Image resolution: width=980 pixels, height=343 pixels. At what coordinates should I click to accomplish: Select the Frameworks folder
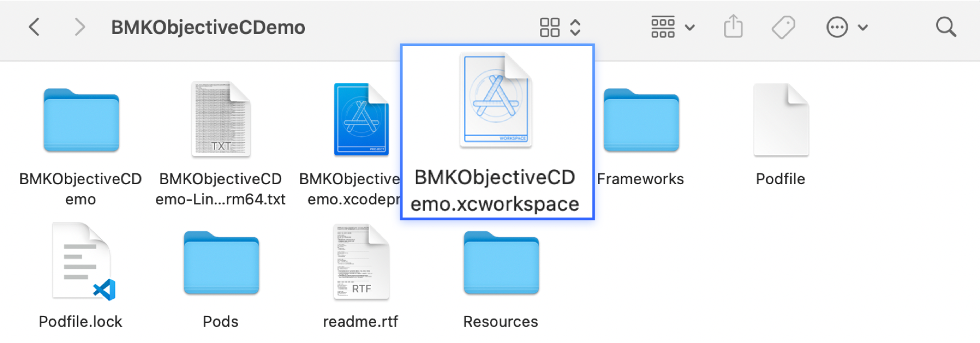(641, 120)
